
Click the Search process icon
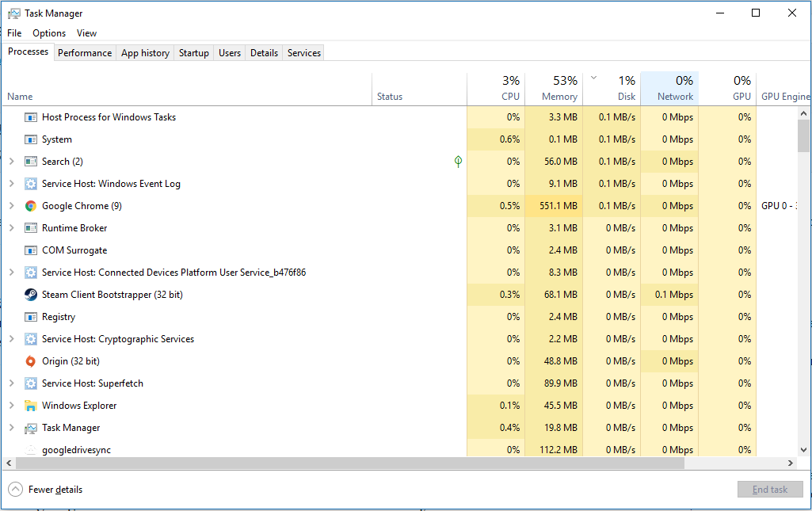tap(31, 162)
